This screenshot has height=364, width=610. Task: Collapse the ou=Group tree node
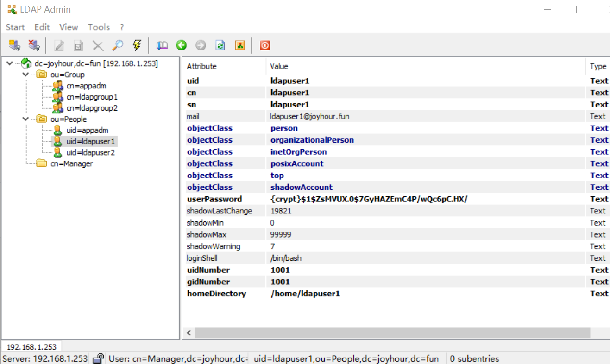coord(25,75)
